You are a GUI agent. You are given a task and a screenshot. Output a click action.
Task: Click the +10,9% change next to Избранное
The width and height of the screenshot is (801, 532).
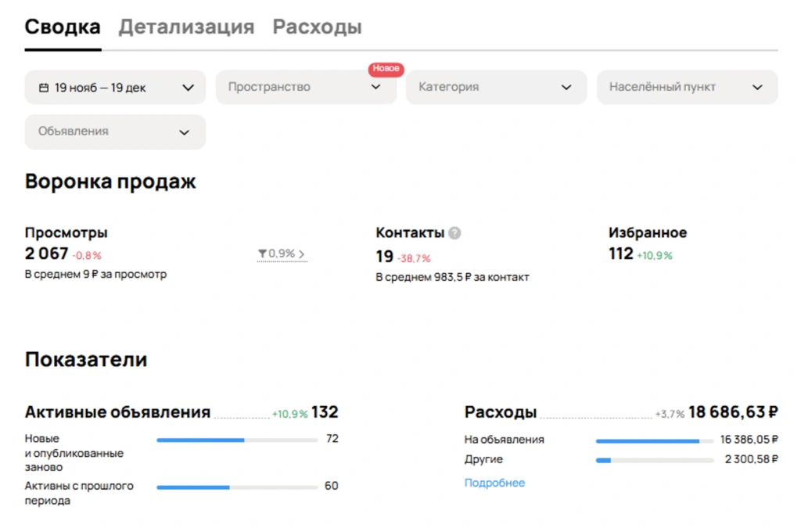click(655, 256)
